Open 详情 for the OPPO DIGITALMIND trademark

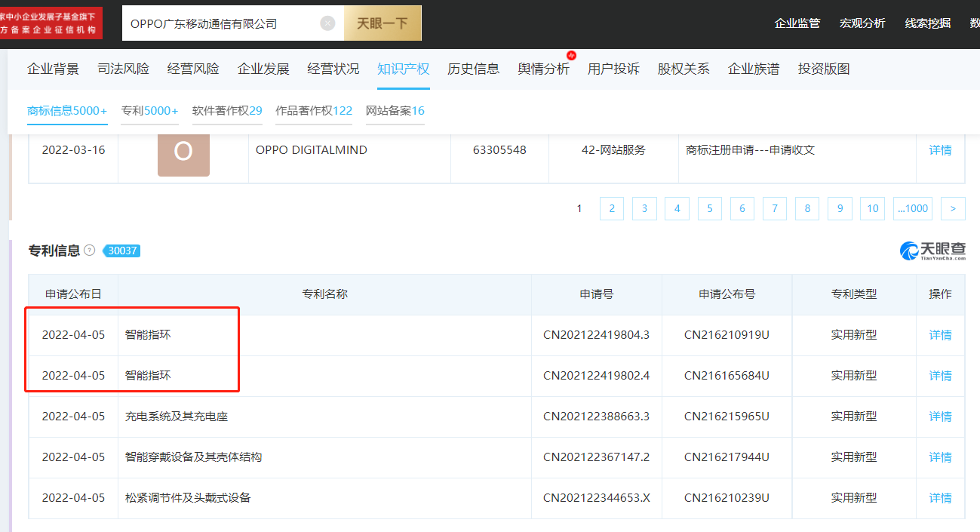pos(940,150)
